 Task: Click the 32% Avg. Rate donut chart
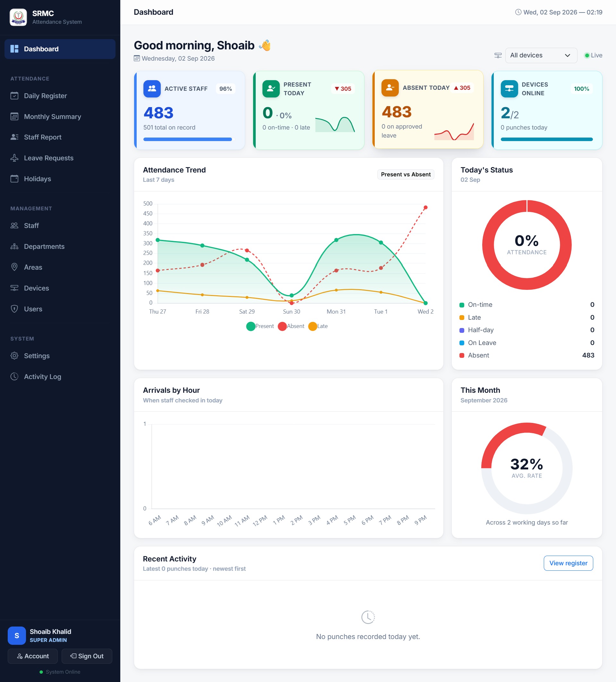(526, 468)
